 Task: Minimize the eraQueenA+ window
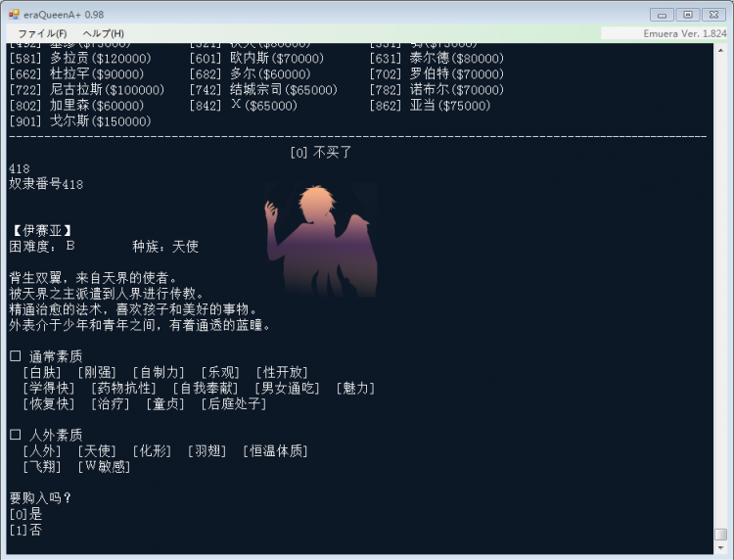(662, 15)
